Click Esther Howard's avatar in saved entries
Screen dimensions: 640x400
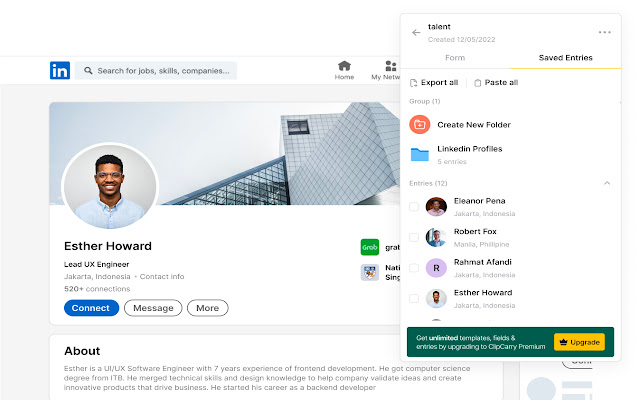click(x=436, y=298)
